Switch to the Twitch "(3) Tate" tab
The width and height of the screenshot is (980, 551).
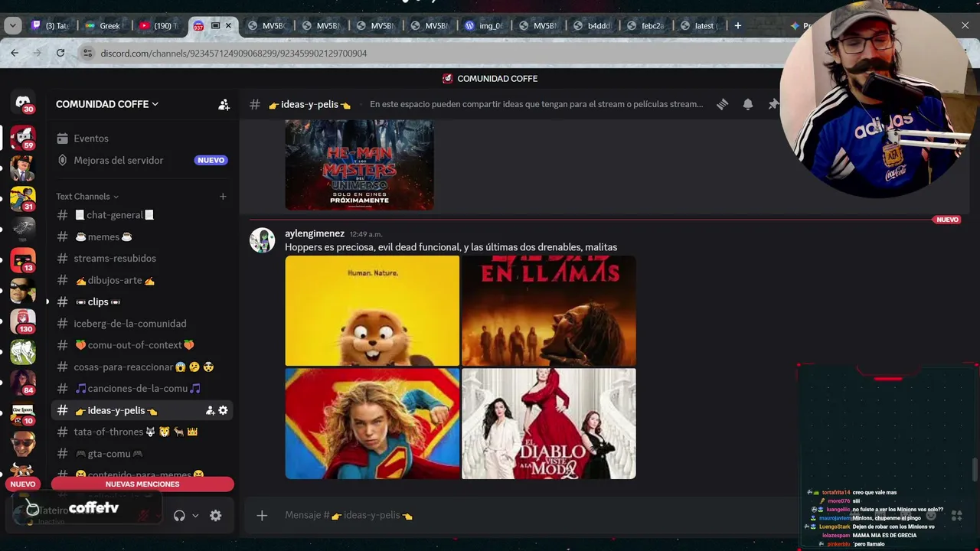tap(51, 25)
